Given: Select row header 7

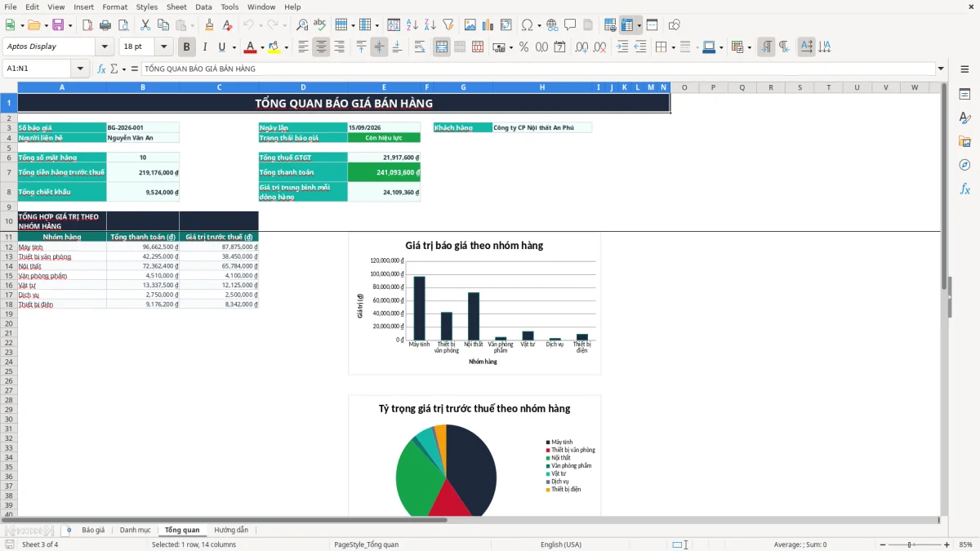Looking at the screenshot, I should point(8,172).
